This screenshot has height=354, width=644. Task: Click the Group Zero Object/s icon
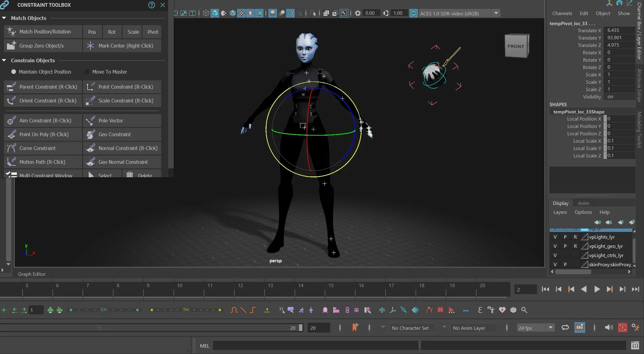(11, 46)
